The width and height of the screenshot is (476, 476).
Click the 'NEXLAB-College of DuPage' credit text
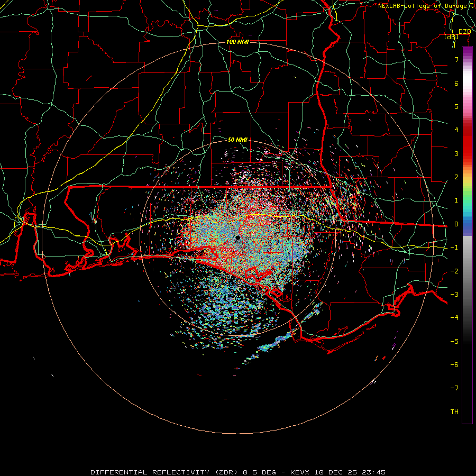pos(422,6)
